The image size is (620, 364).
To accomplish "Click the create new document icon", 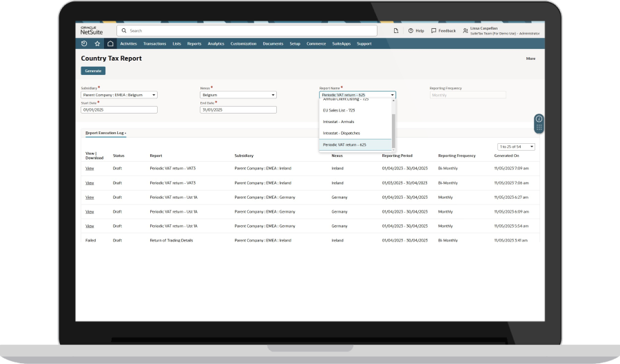I will 395,31.
